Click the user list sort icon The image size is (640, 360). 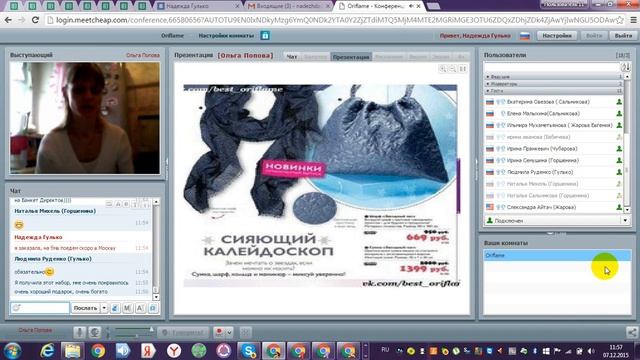click(x=626, y=67)
